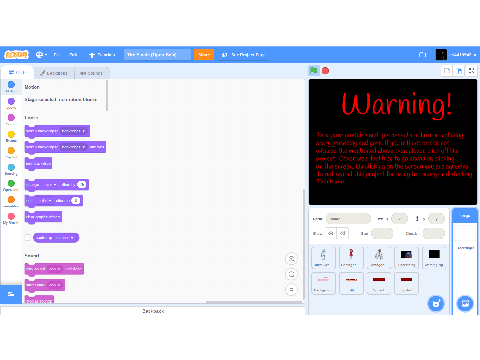The image size is (480, 360).
Task: Toggle the backdrop reporter block checkbox
Action: pyautogui.click(x=28, y=238)
